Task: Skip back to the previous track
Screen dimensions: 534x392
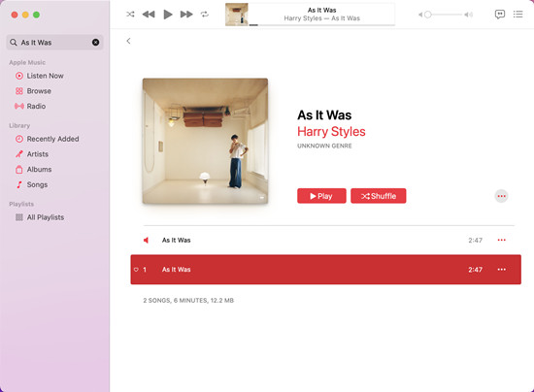Action: click(x=149, y=15)
